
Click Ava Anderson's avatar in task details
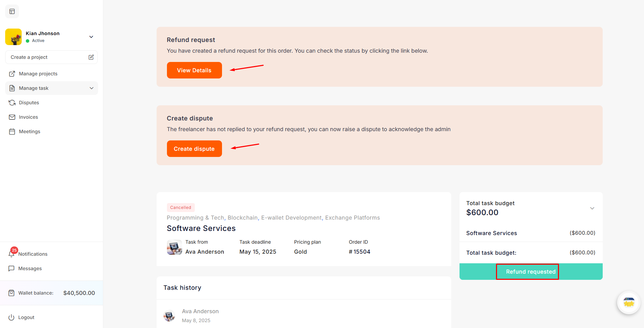click(175, 247)
